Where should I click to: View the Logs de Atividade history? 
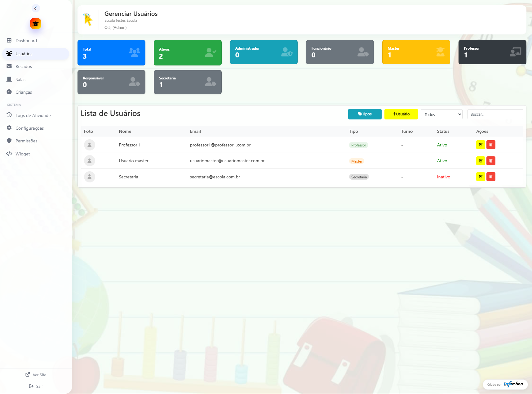pos(33,115)
